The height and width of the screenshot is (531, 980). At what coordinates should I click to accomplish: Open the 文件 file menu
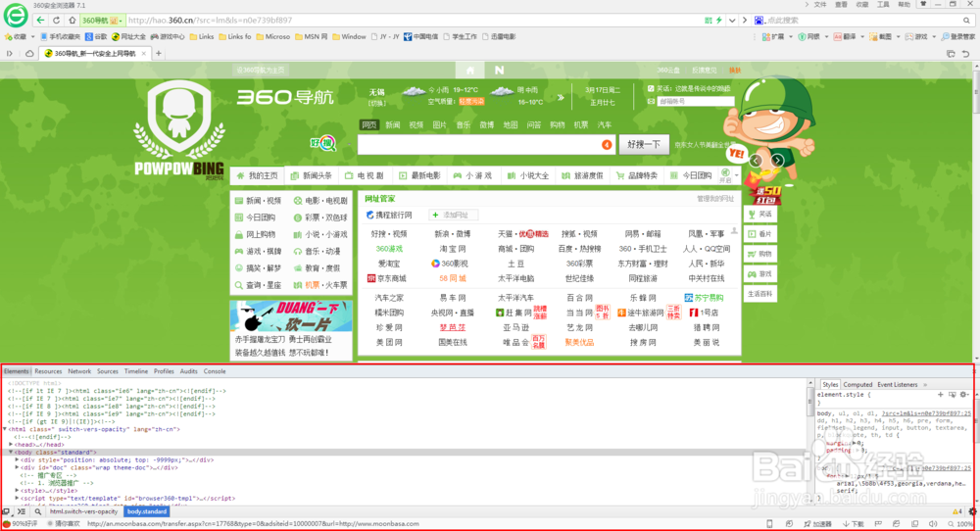coord(820,4)
